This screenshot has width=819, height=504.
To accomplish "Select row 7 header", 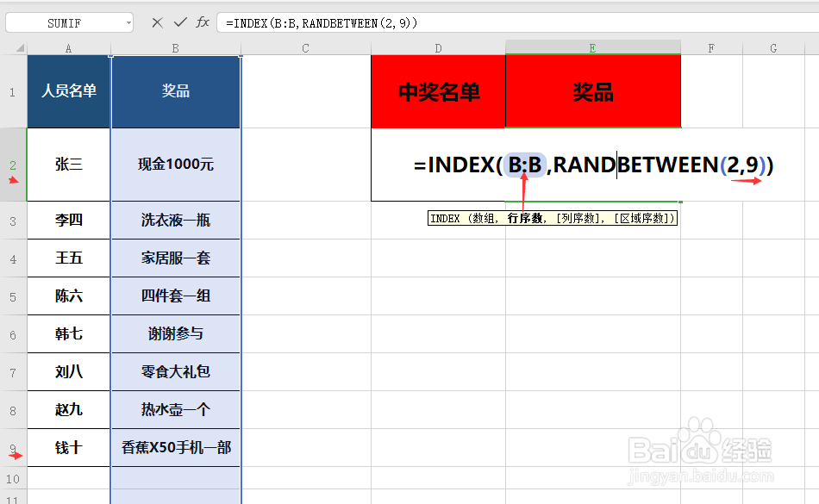I will (x=13, y=372).
